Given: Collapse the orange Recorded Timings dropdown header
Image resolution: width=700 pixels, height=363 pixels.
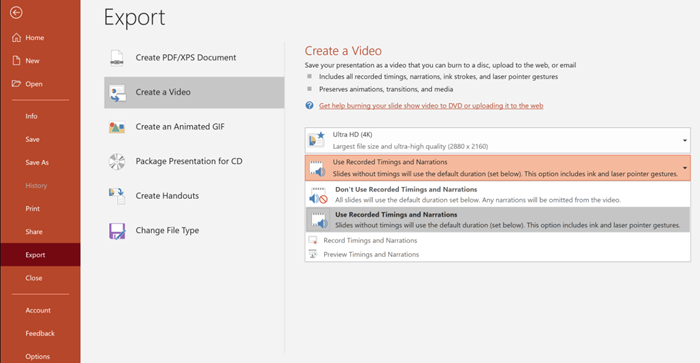Looking at the screenshot, I should [x=498, y=168].
